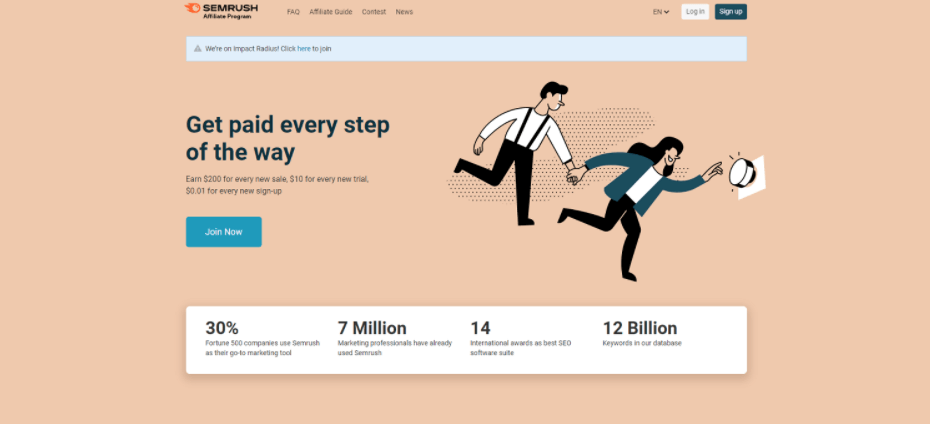
Task: Click the '14' awards statistic
Action: coord(480,328)
